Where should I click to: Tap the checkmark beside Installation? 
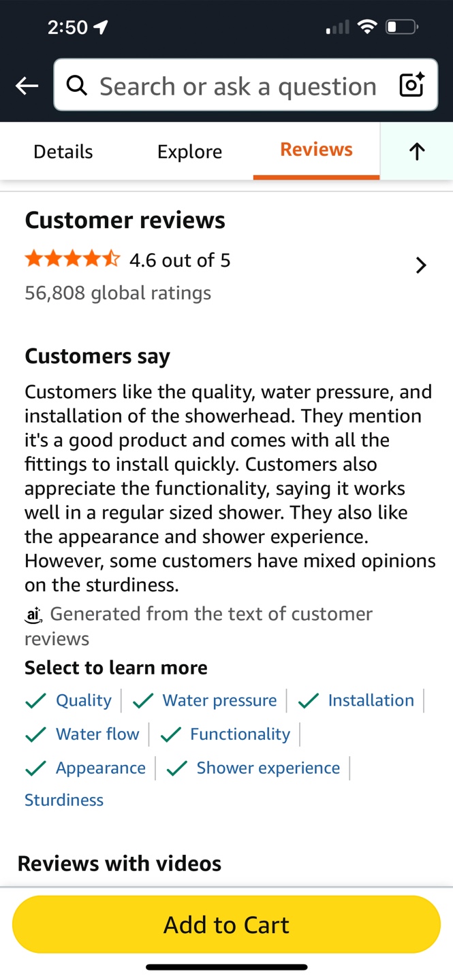pyautogui.click(x=308, y=700)
